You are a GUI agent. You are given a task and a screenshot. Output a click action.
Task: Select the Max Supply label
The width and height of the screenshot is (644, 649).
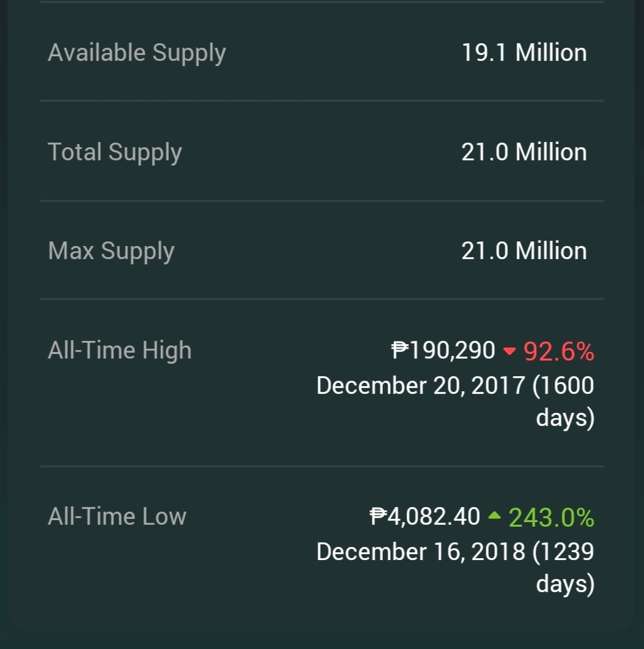click(x=111, y=252)
